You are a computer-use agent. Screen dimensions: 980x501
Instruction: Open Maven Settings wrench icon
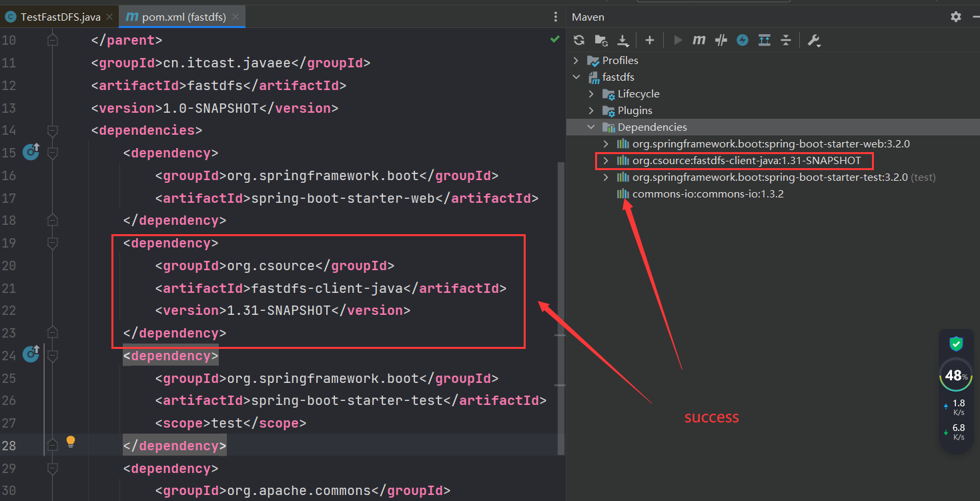tap(813, 40)
